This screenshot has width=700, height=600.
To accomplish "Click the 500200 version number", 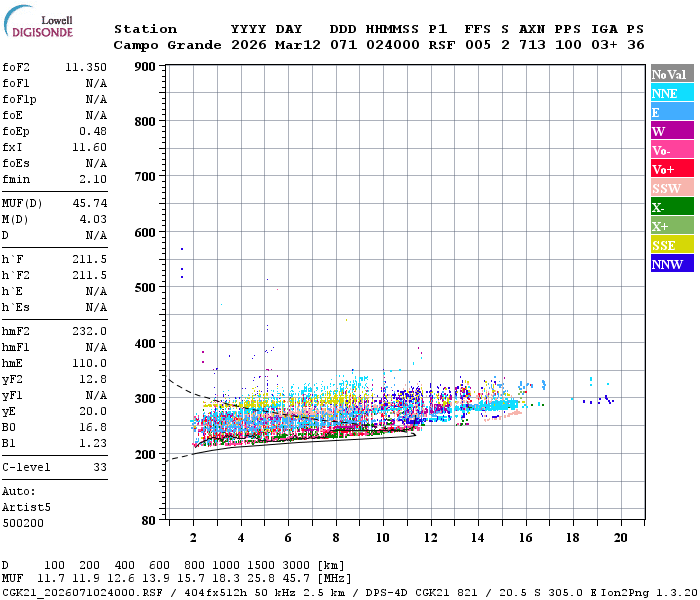I will 23,523.
